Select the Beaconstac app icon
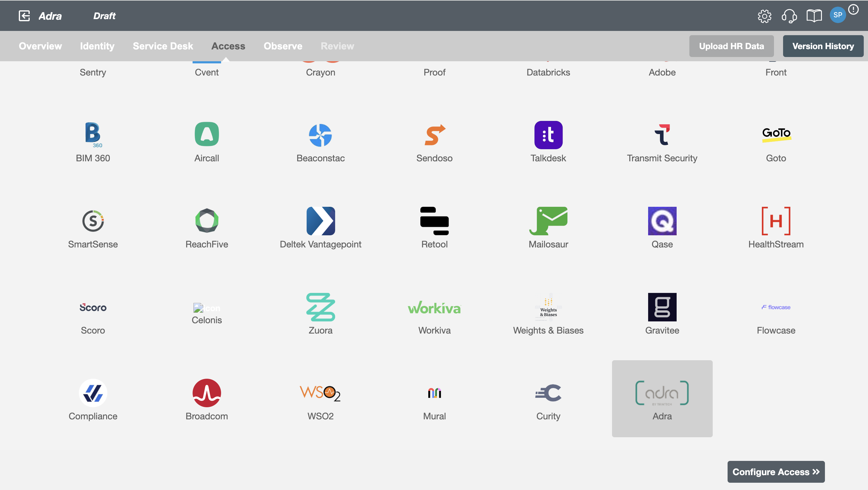 [x=320, y=135]
